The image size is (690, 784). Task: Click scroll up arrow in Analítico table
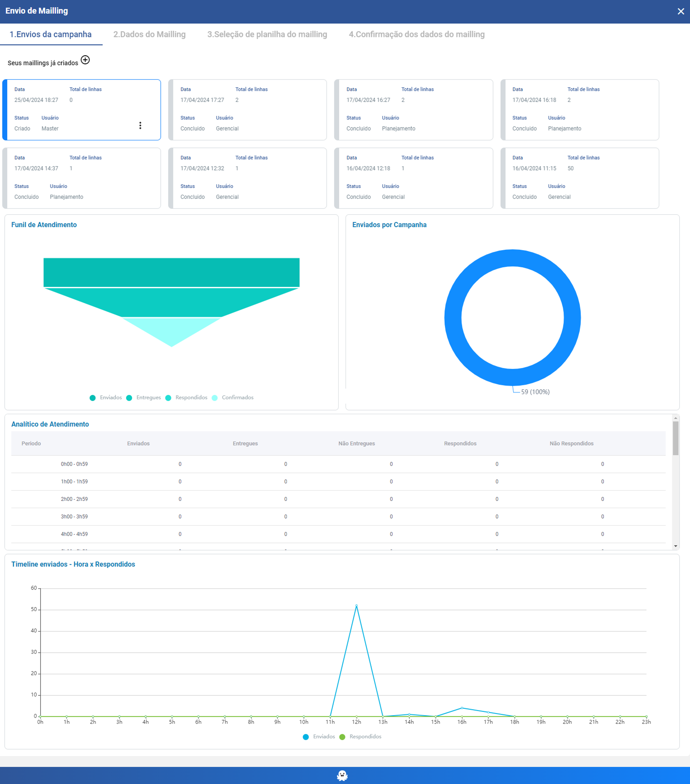coord(675,418)
